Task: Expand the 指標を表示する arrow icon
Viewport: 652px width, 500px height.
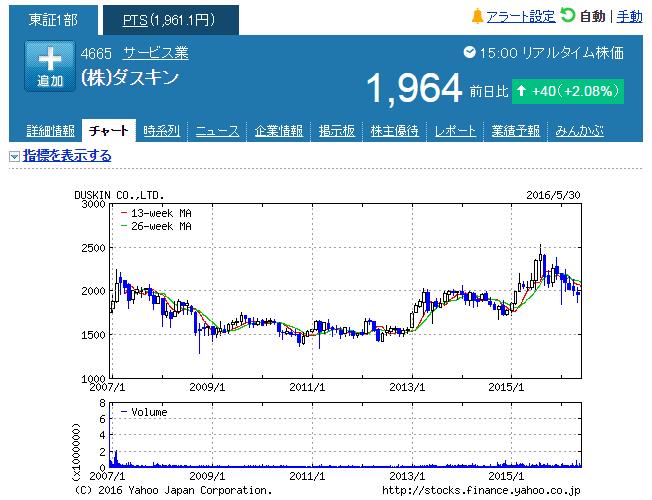Action: click(14, 156)
